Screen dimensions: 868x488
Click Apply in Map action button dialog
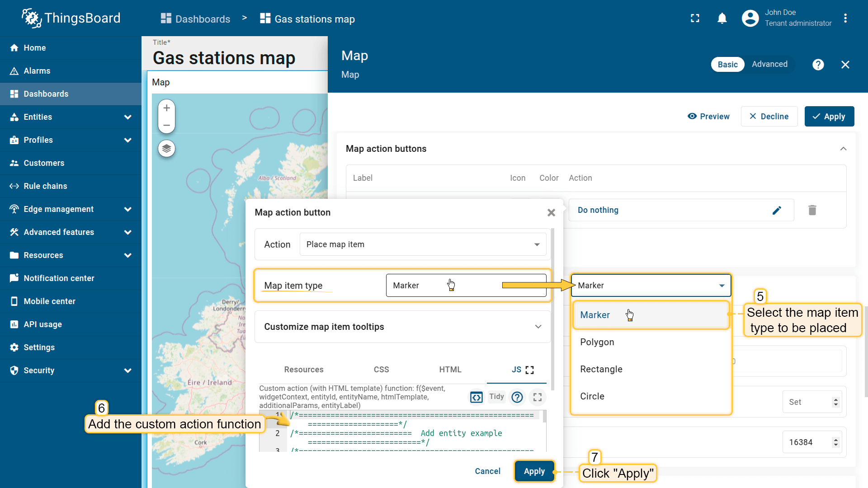point(534,471)
